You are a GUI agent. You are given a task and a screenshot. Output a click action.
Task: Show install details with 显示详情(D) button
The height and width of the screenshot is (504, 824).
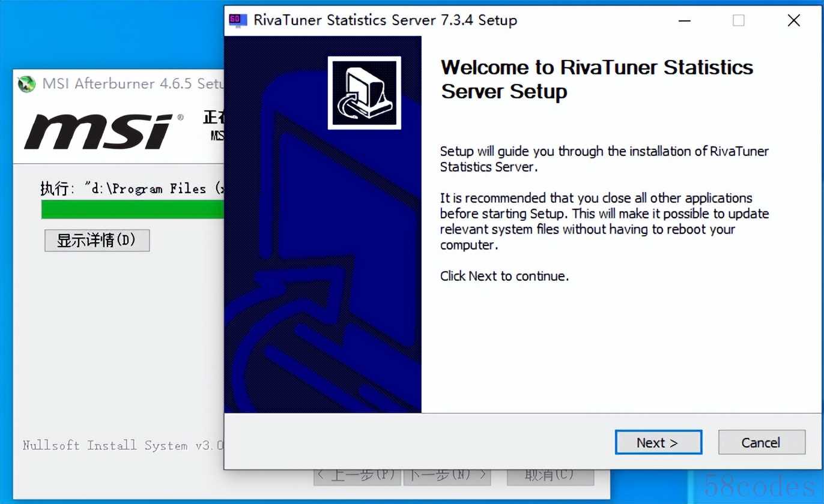coord(97,241)
